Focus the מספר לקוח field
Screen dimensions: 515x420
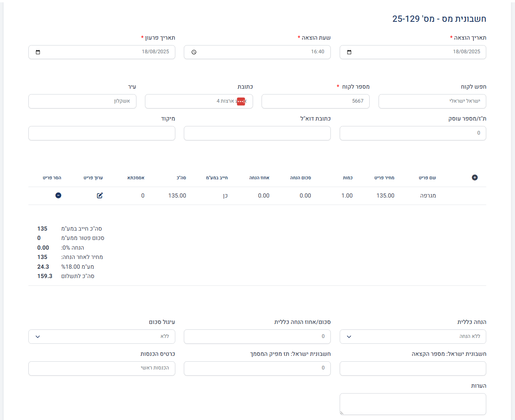coord(315,101)
